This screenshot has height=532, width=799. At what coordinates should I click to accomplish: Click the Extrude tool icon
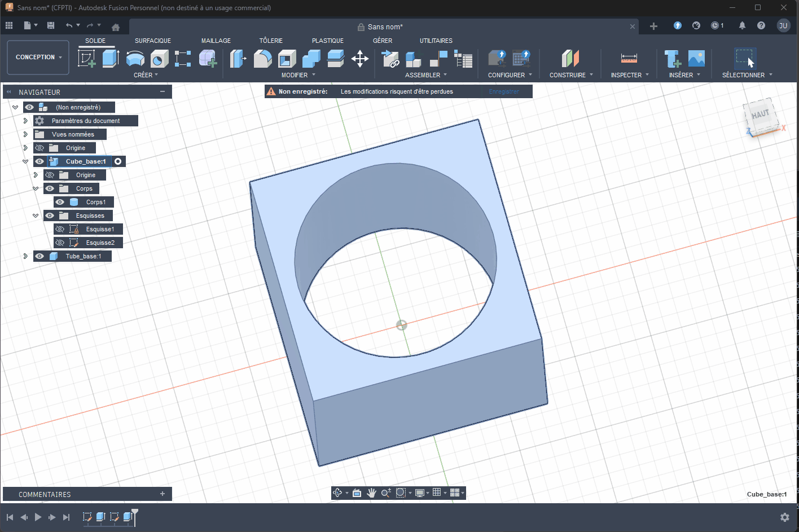[x=111, y=58]
